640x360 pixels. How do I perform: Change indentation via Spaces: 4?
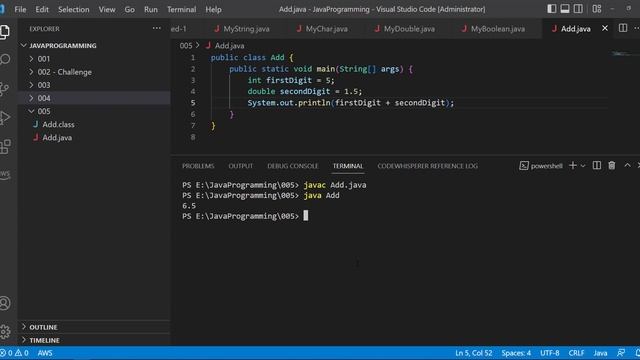pyautogui.click(x=516, y=353)
